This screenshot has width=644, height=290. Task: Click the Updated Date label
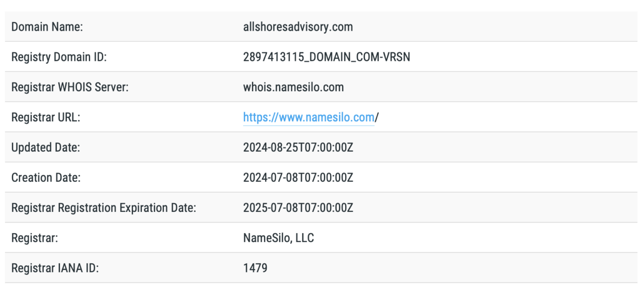pos(45,148)
